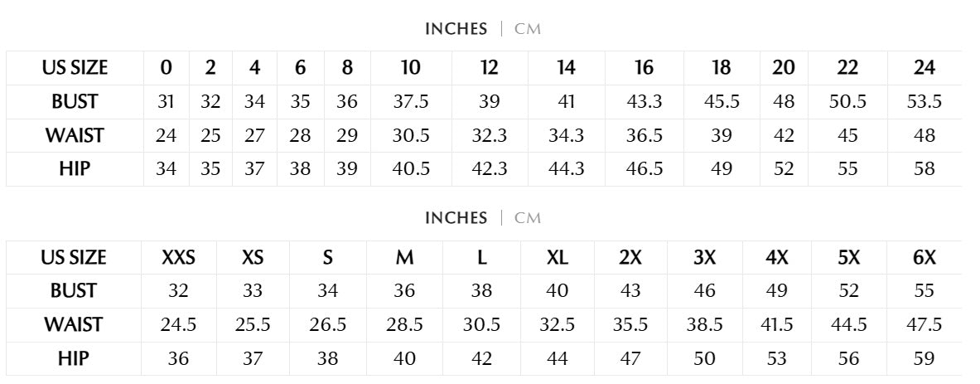Image resolution: width=980 pixels, height=384 pixels.
Task: Click waist measurement 32.3 for size 12
Action: click(x=489, y=135)
